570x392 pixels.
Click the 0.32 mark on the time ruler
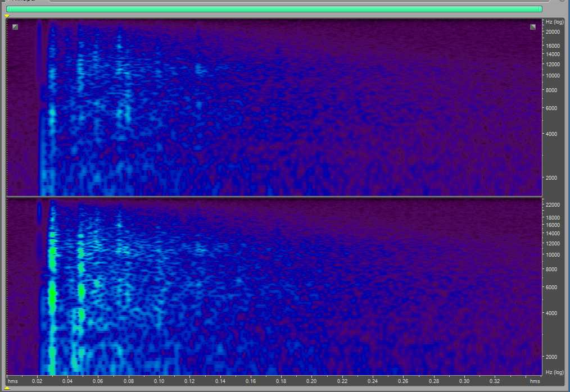click(495, 381)
